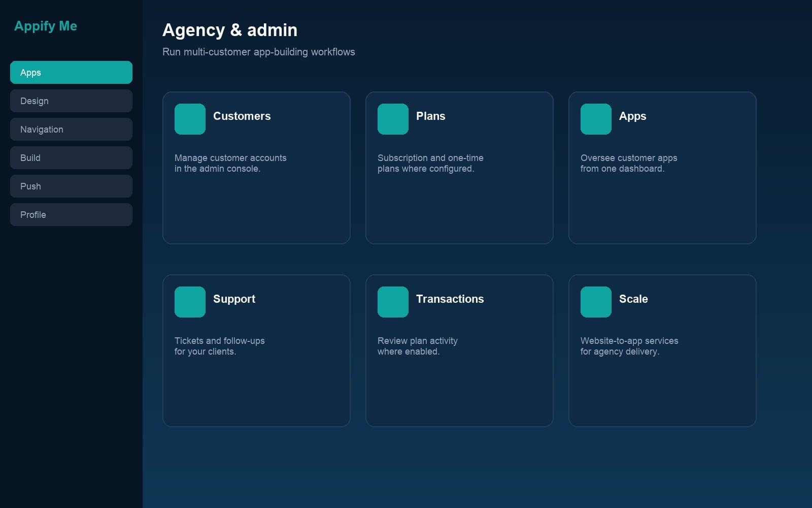Click 'Manage customer accounts in the admin console' text
This screenshot has width=812, height=508.
coord(230,163)
